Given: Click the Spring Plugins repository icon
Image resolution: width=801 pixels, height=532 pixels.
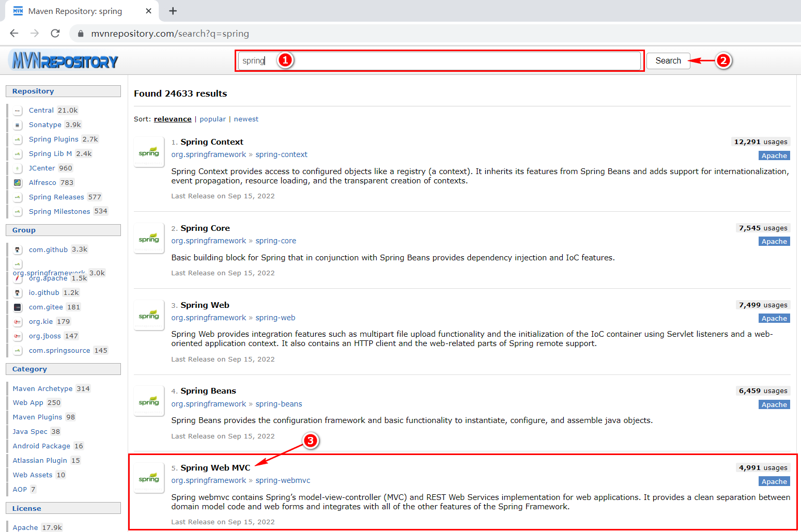Looking at the screenshot, I should pos(18,139).
